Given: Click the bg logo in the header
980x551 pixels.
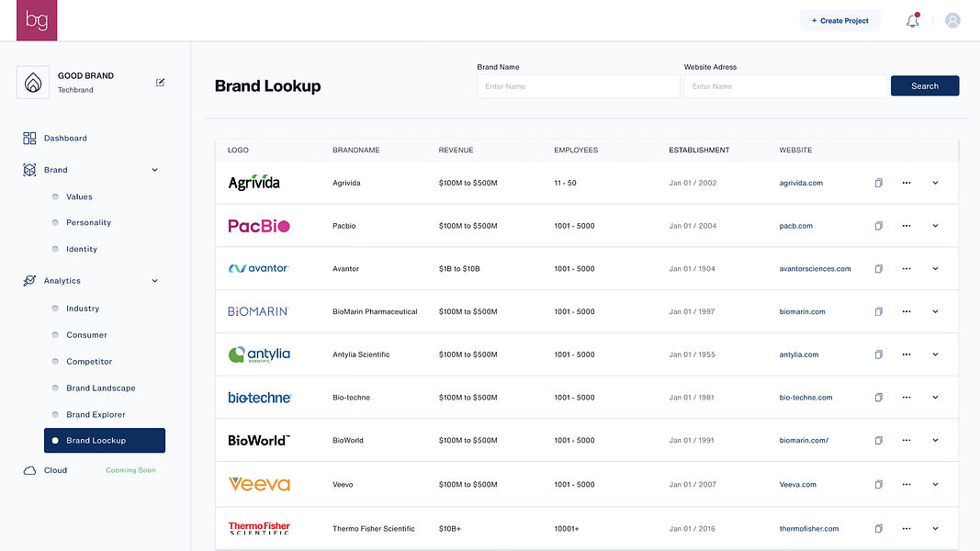Looking at the screenshot, I should (x=36, y=20).
